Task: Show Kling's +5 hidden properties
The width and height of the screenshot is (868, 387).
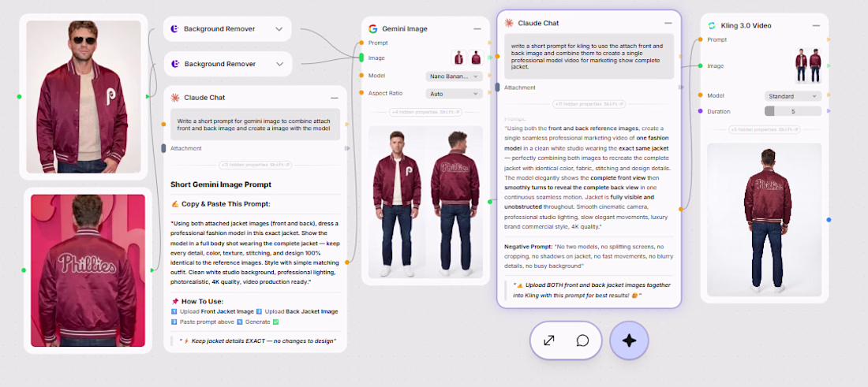Action: [764, 129]
